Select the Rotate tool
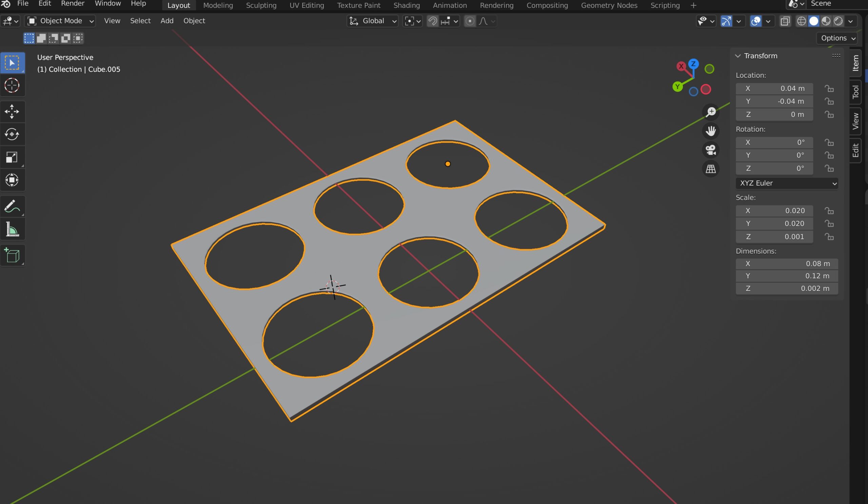 [x=13, y=134]
